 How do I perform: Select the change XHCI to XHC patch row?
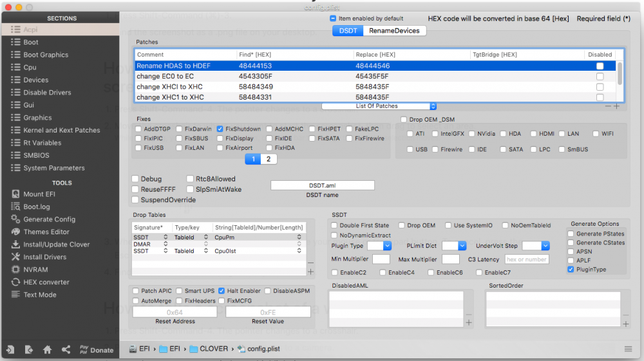(x=375, y=87)
